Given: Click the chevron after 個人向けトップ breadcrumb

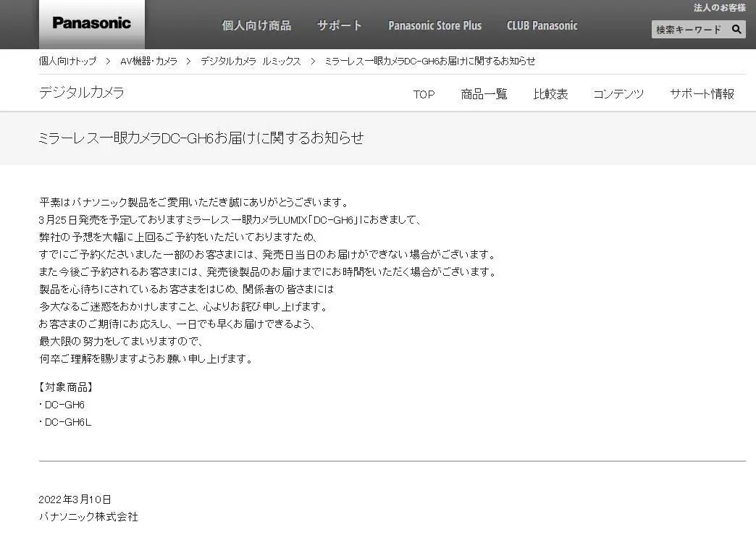Looking at the screenshot, I should [x=108, y=62].
